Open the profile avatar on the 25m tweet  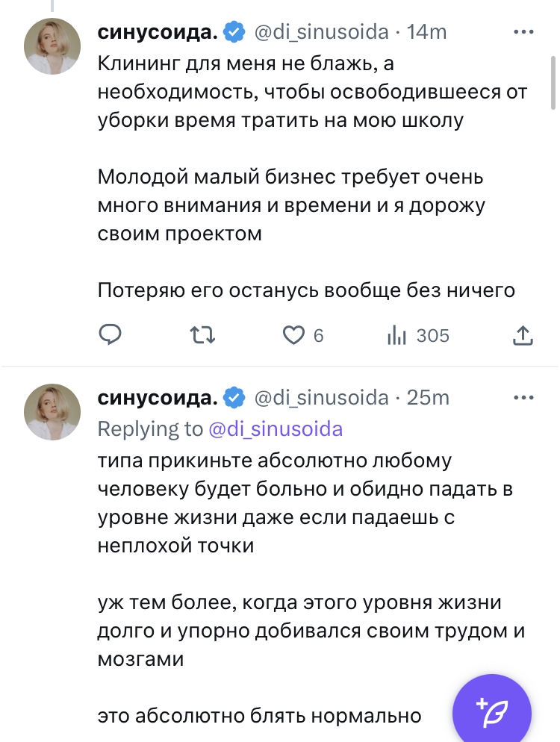(52, 412)
